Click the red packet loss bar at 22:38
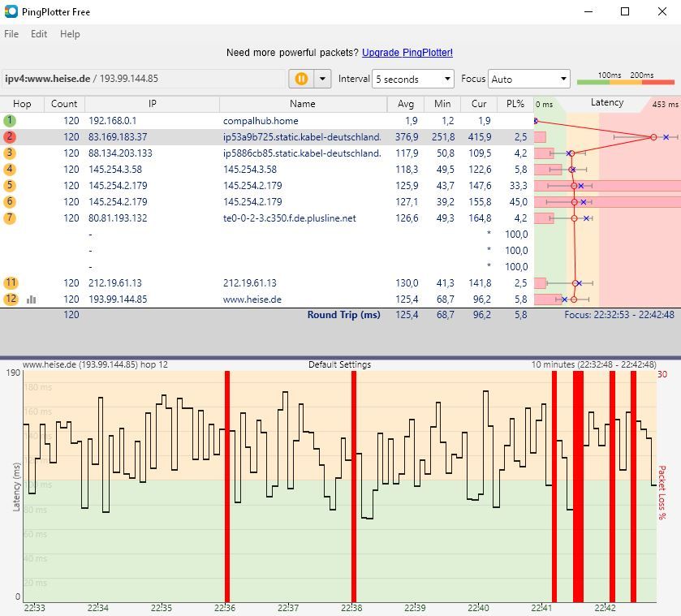681x616 pixels. [x=354, y=486]
